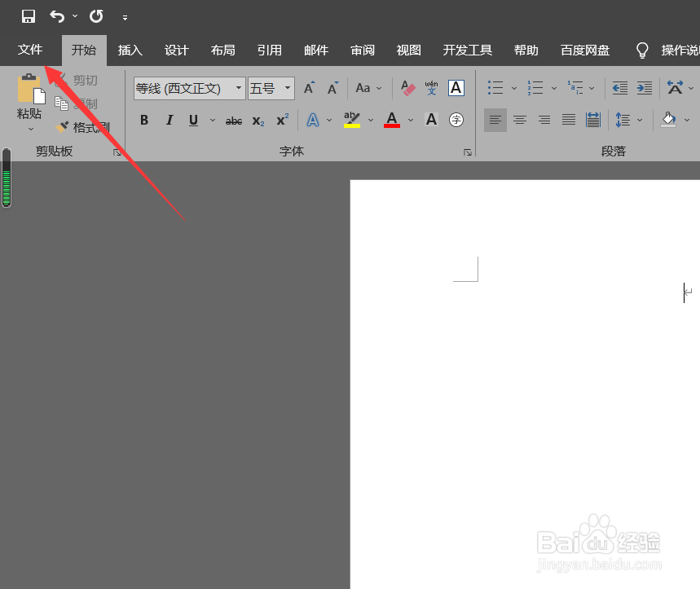
Task: Toggle bold formatting
Action: (x=143, y=120)
